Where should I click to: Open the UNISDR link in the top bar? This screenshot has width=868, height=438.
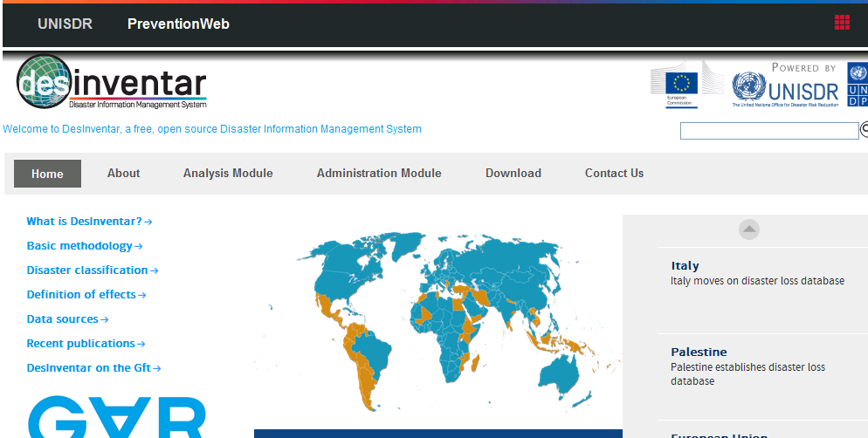coord(65,24)
